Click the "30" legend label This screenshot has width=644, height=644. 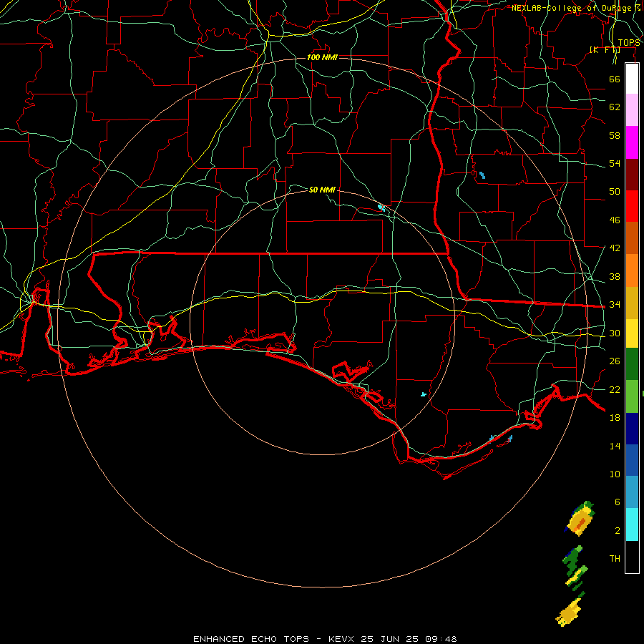615,333
